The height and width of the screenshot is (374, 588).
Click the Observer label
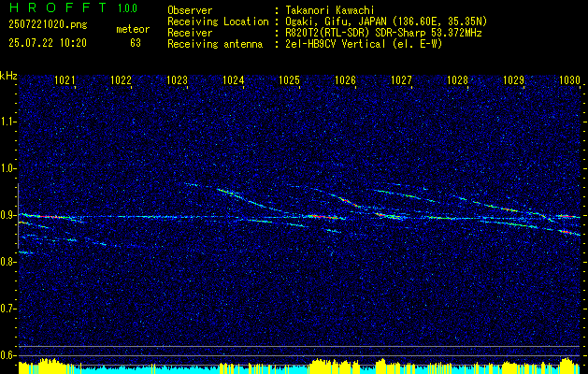click(x=190, y=10)
